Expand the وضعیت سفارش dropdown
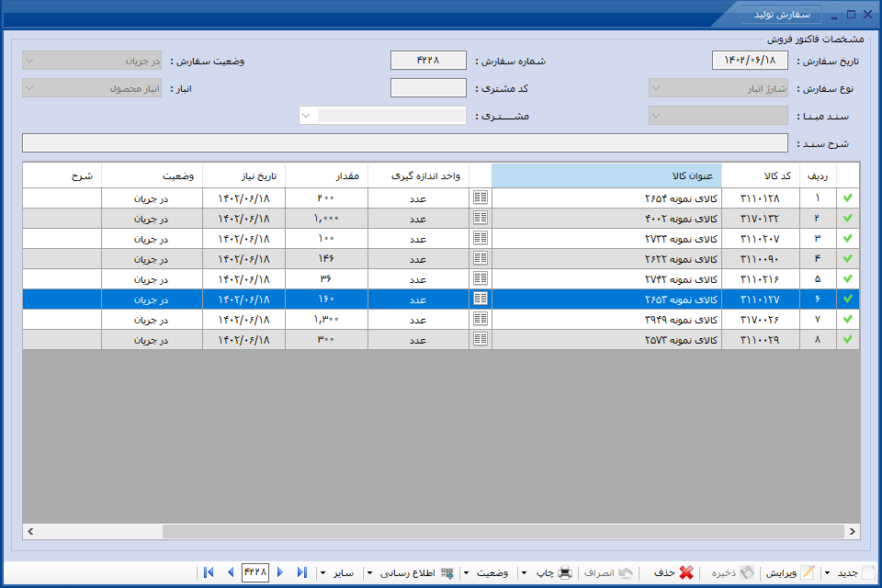The width and height of the screenshot is (882, 588). click(x=30, y=61)
